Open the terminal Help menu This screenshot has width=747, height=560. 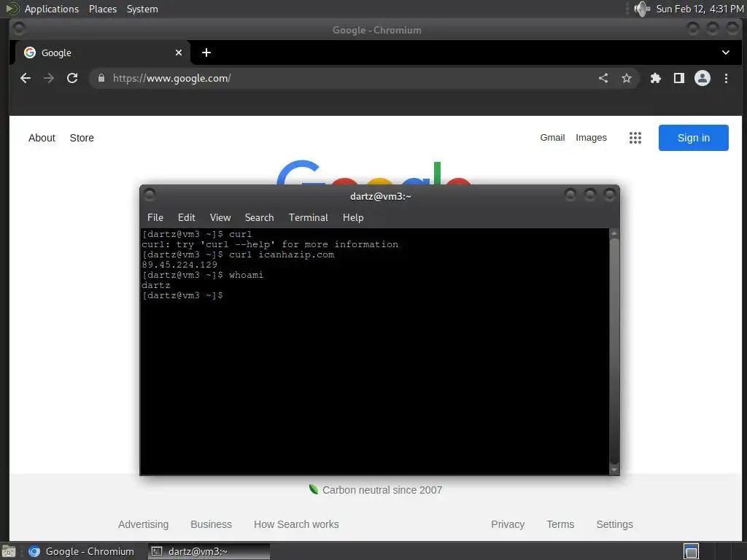[x=353, y=217]
